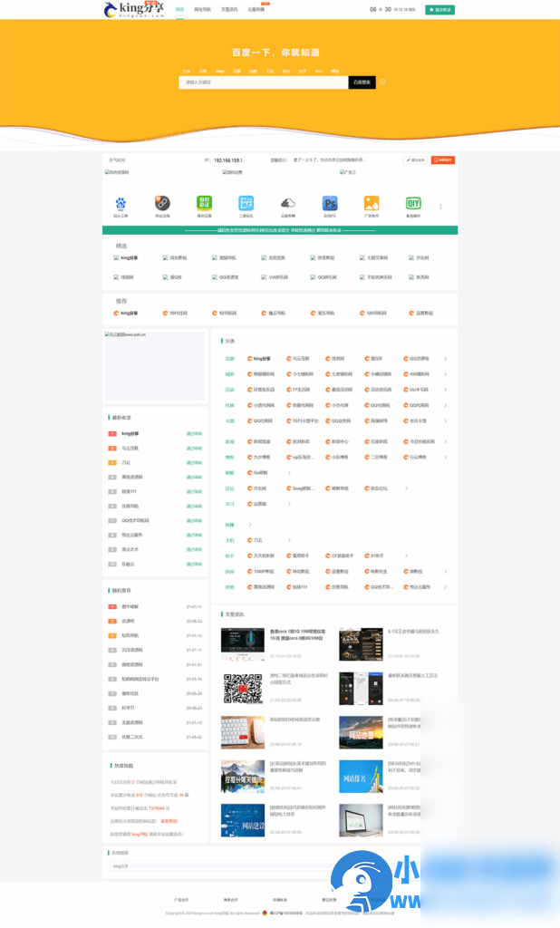The image size is (560, 928).
Task: Open the three-dot more menu after icon tiles
Action: [x=441, y=206]
